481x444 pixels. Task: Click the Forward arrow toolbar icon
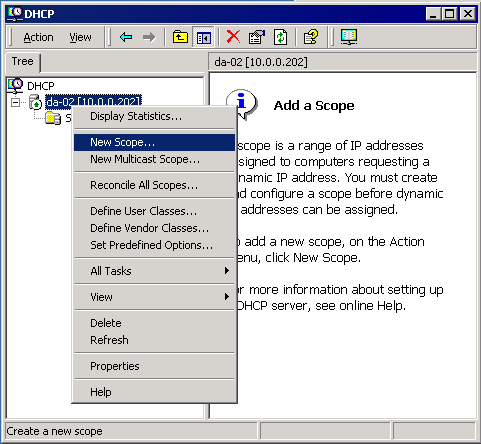coord(149,37)
